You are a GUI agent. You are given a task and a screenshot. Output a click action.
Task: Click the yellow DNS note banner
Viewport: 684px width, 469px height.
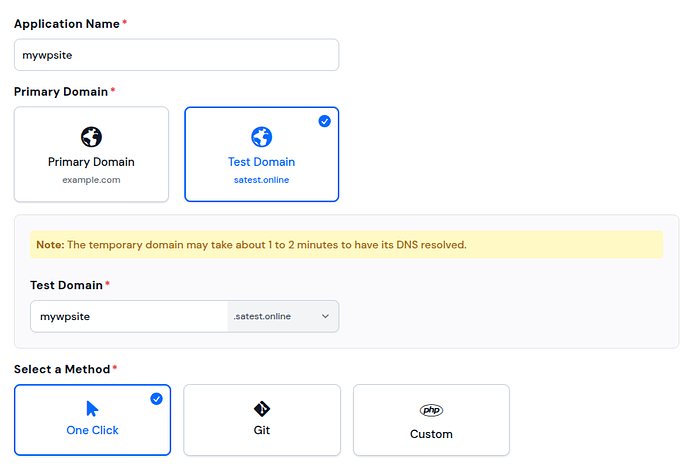[x=346, y=245]
